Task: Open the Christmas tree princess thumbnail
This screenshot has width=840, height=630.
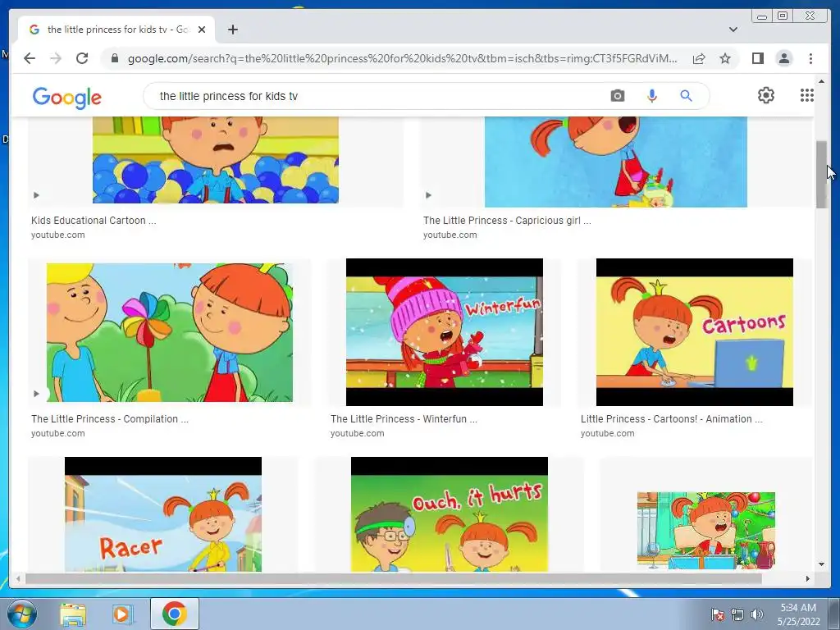Action: click(706, 531)
